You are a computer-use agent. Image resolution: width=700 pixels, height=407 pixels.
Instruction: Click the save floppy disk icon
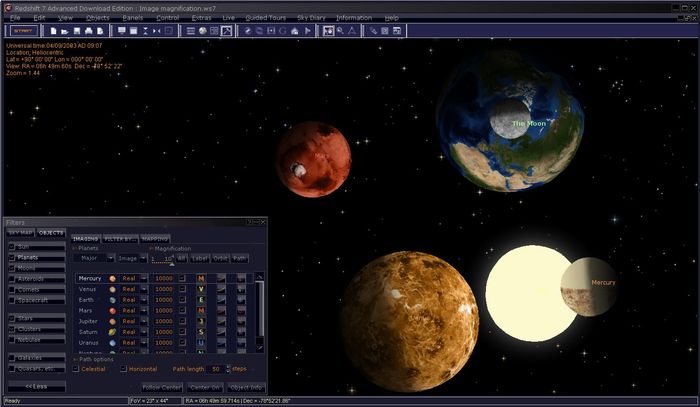point(77,31)
